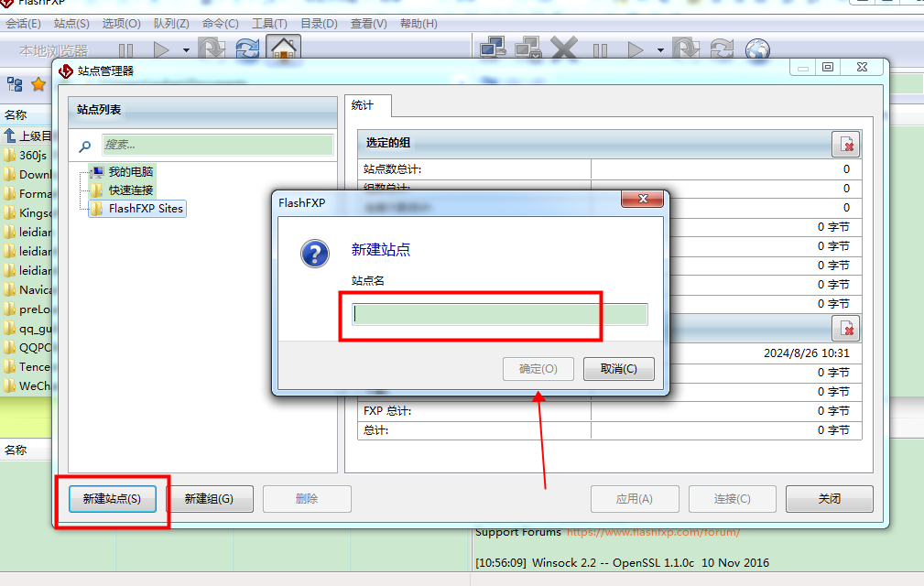Click the 搜索 box in the site list
Viewport: 924px width, 586px height.
pyautogui.click(x=216, y=145)
